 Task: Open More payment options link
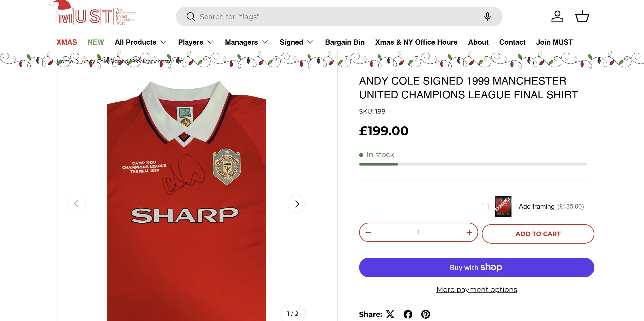click(476, 290)
